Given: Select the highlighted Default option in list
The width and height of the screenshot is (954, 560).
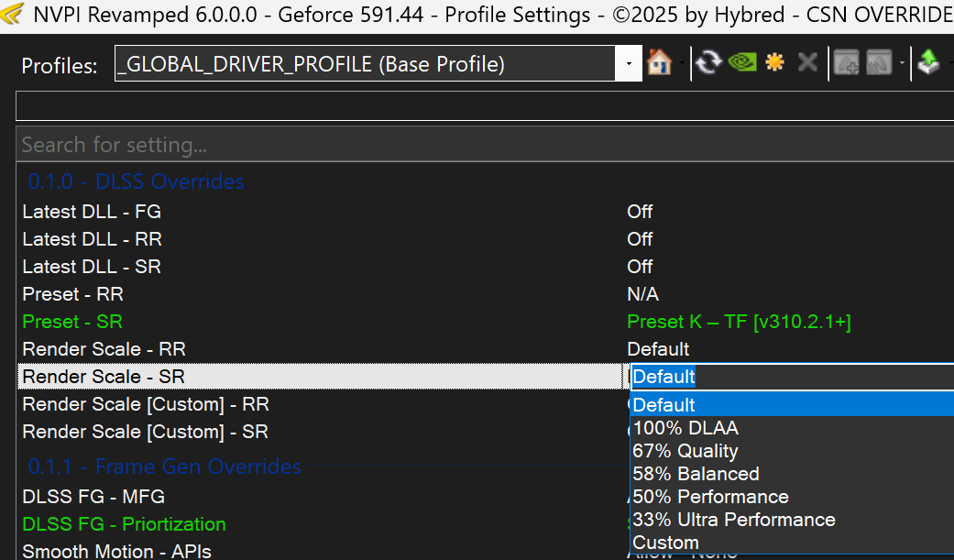Looking at the screenshot, I should (x=792, y=405).
